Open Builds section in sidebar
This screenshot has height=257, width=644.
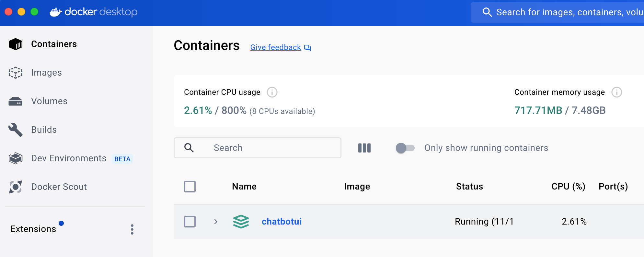point(44,130)
